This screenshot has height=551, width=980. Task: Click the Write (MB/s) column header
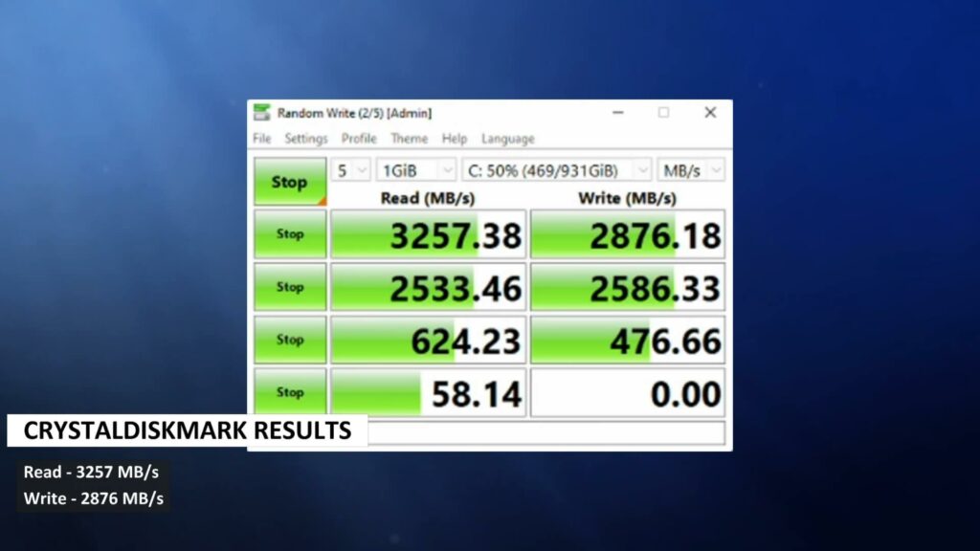627,198
